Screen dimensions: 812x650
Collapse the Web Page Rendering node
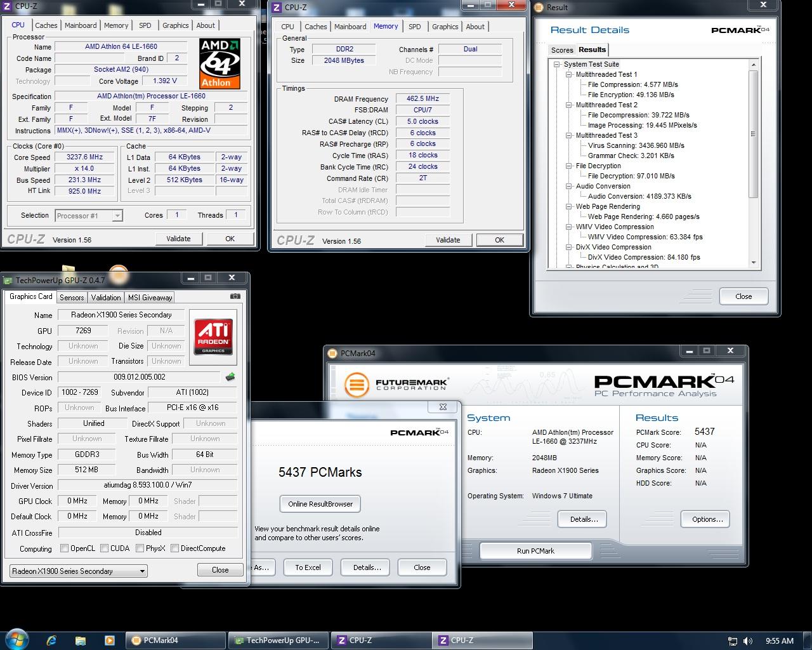pyautogui.click(x=570, y=206)
